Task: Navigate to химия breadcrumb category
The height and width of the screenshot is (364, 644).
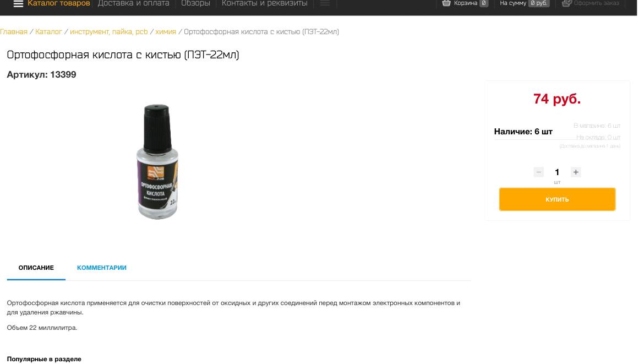Action: click(x=166, y=31)
